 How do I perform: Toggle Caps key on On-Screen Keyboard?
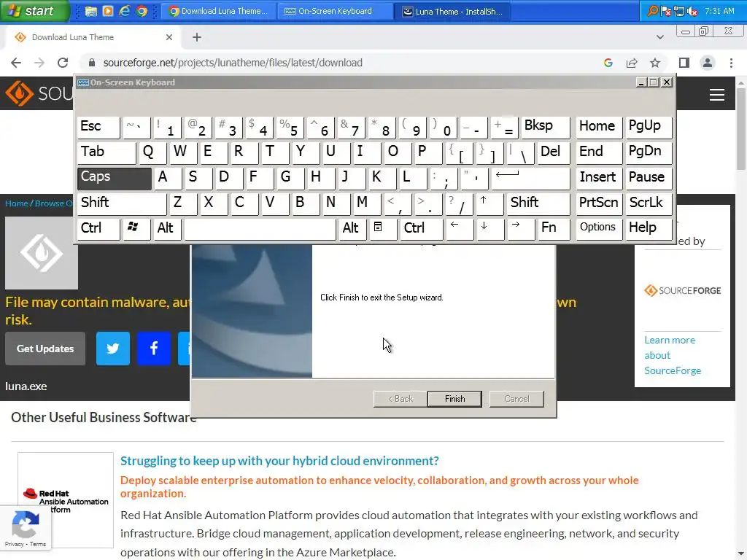(x=115, y=178)
